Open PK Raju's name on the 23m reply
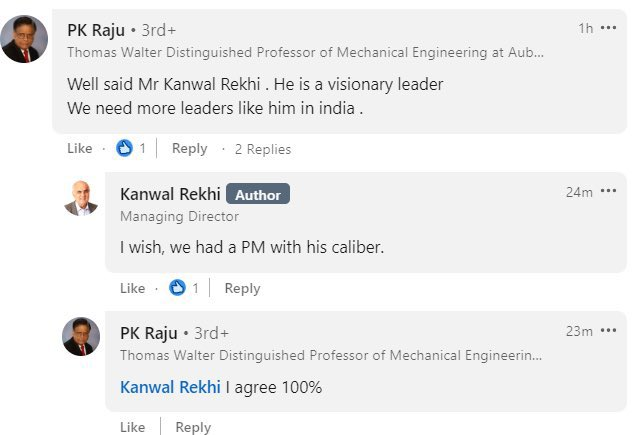This screenshot has width=642, height=435. 149,333
